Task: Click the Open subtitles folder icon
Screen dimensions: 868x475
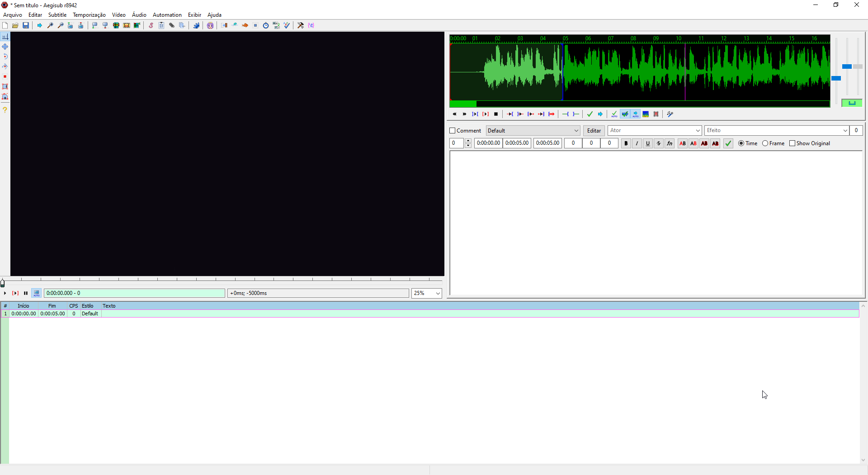Action: point(15,25)
